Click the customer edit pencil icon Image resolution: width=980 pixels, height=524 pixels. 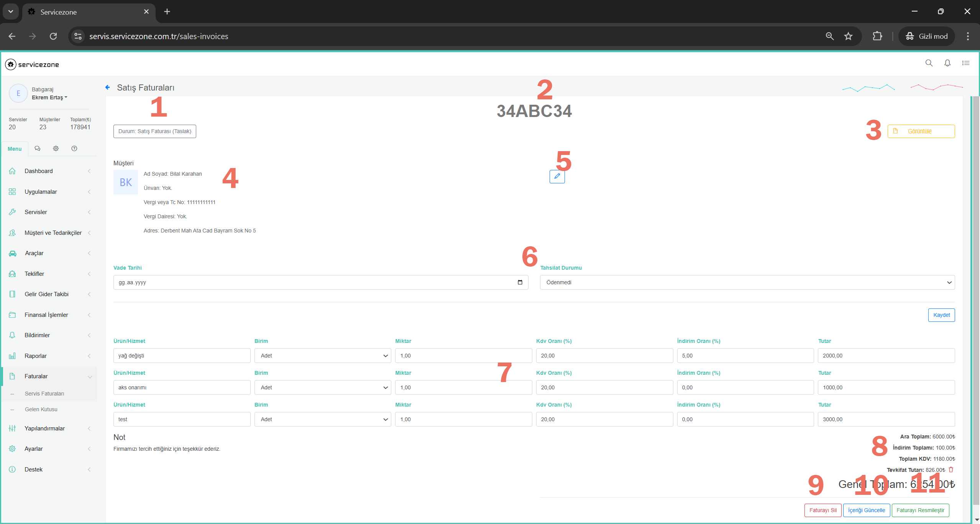click(557, 176)
